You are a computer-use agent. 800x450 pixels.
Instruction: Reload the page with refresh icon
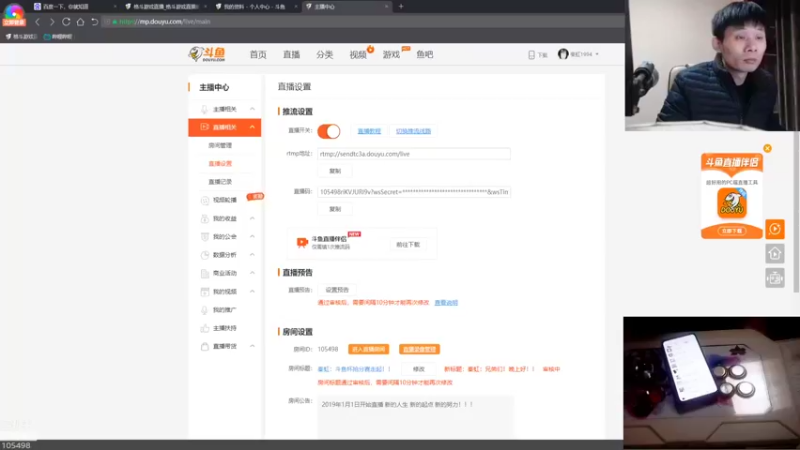coord(66,22)
